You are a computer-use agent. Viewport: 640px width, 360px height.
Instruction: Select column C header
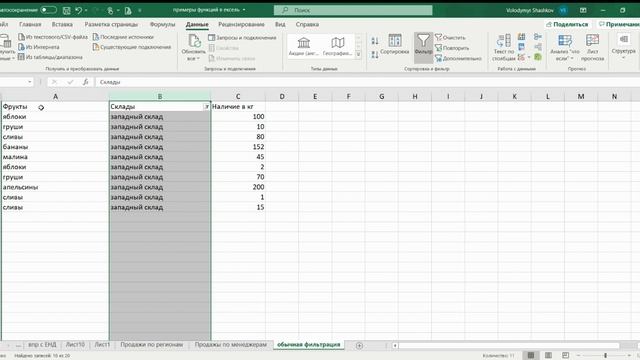point(238,96)
